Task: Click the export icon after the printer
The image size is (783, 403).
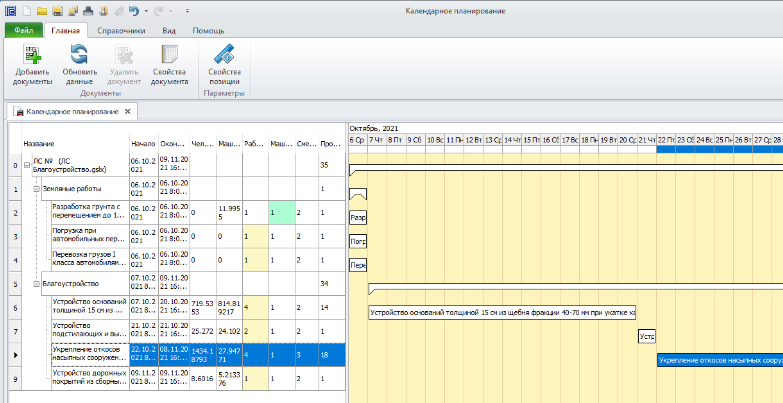Action: tap(103, 10)
